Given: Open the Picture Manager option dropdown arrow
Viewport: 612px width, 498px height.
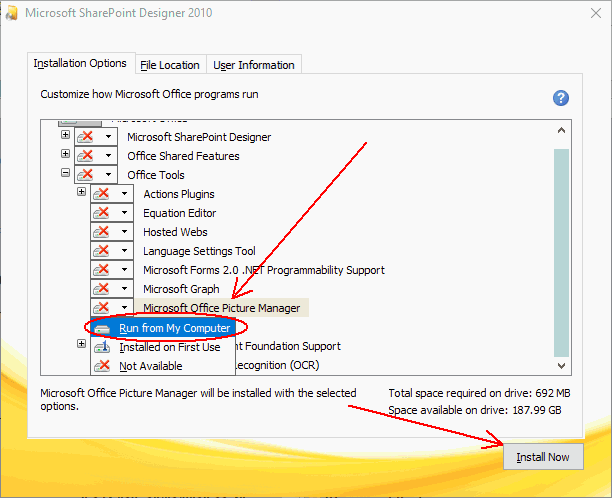Looking at the screenshot, I should [124, 308].
